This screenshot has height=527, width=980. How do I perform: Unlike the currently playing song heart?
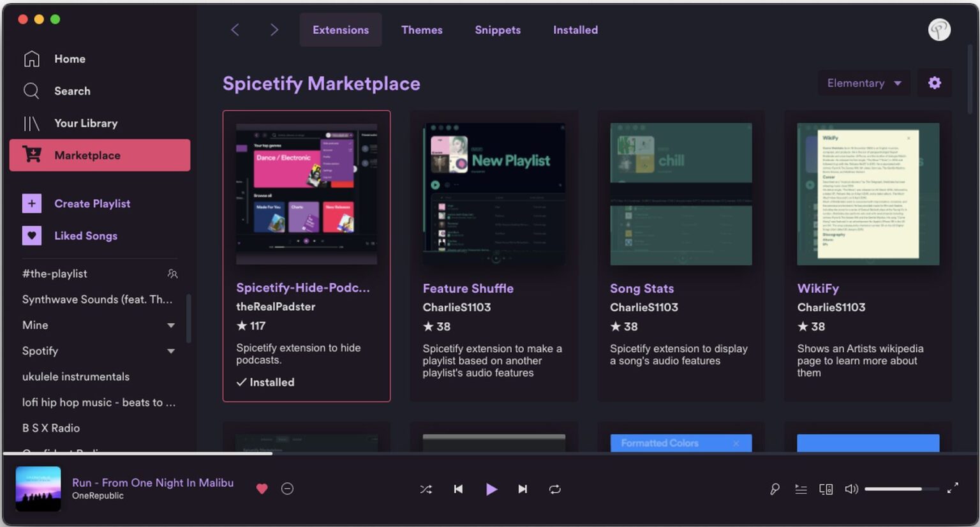262,489
